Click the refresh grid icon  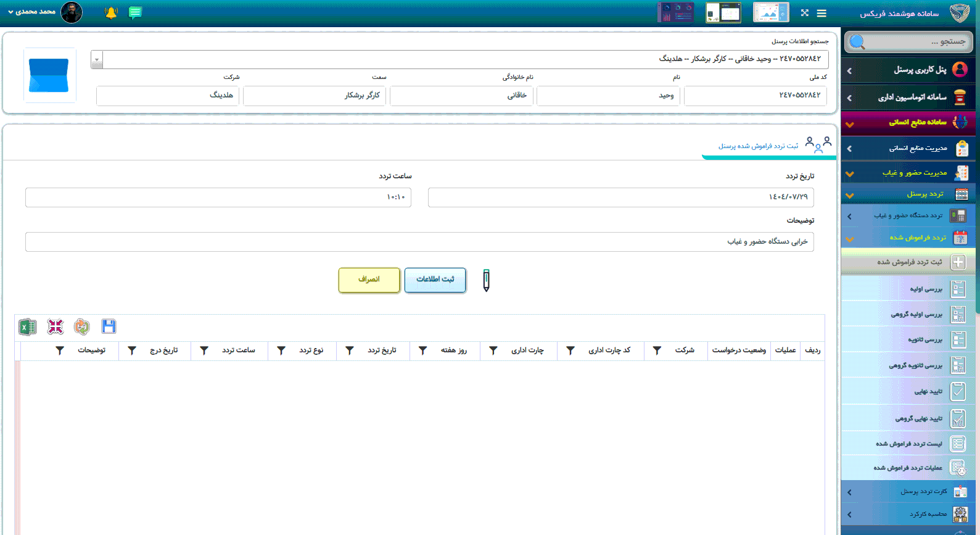tap(81, 326)
